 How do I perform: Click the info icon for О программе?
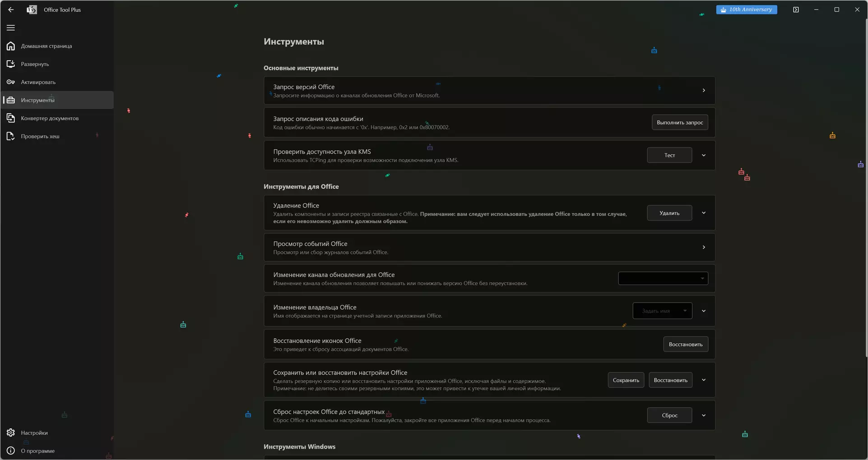11,451
